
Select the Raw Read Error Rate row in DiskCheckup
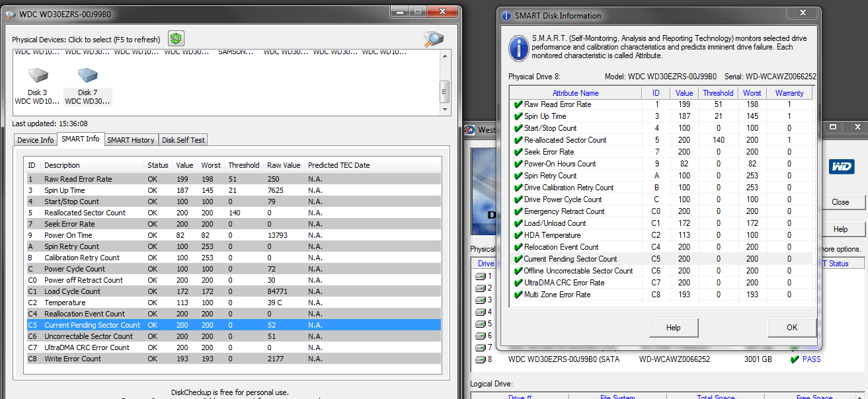tap(233, 179)
